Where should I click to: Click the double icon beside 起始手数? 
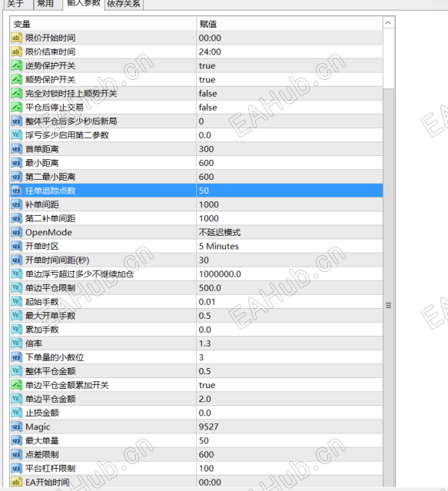[x=16, y=301]
